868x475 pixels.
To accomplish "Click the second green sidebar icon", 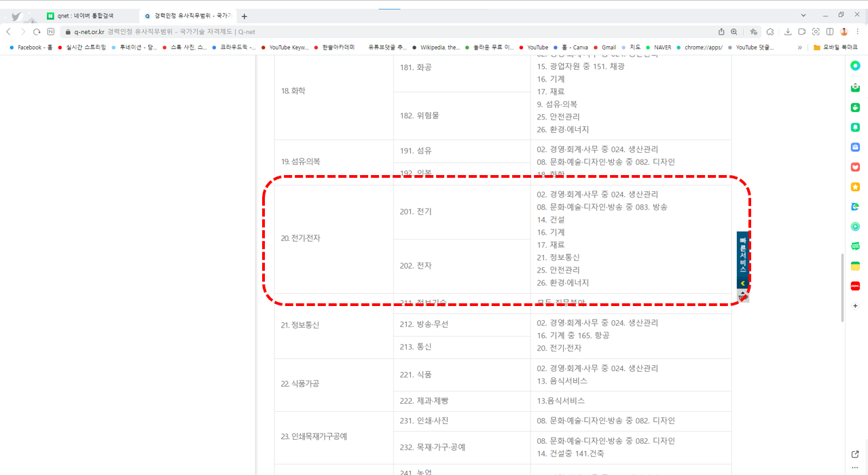I will (x=855, y=88).
